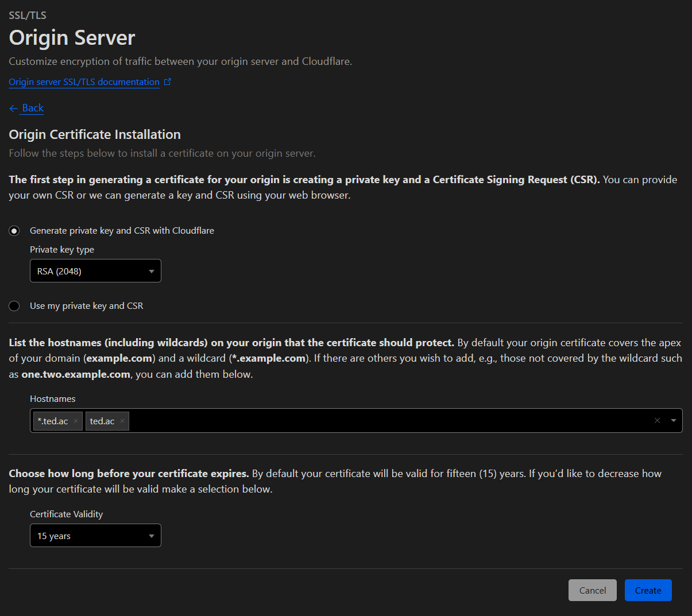The height and width of the screenshot is (616, 692).
Task: Click the ted.ac hostname tag text
Action: [102, 421]
